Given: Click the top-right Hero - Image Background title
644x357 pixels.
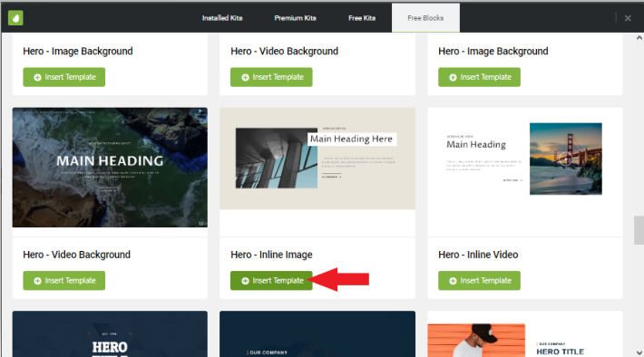Looking at the screenshot, I should tap(493, 52).
